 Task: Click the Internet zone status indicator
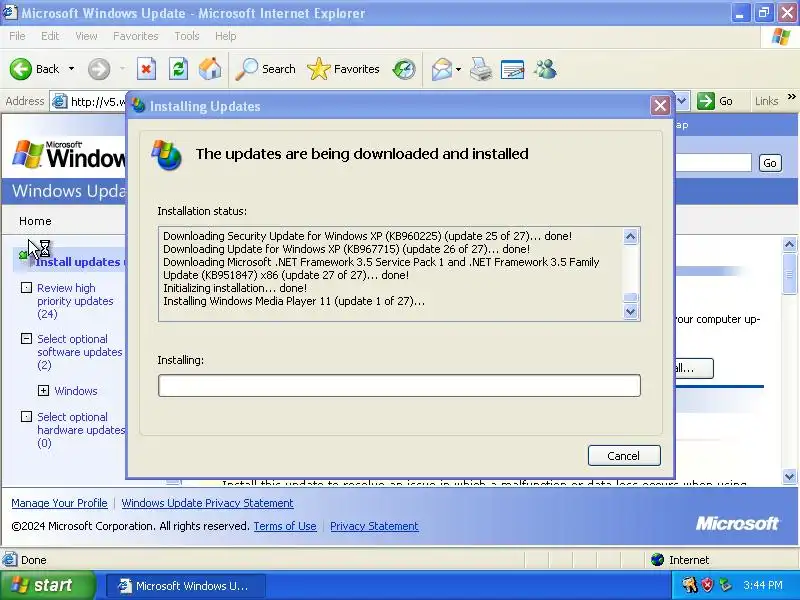[680, 560]
